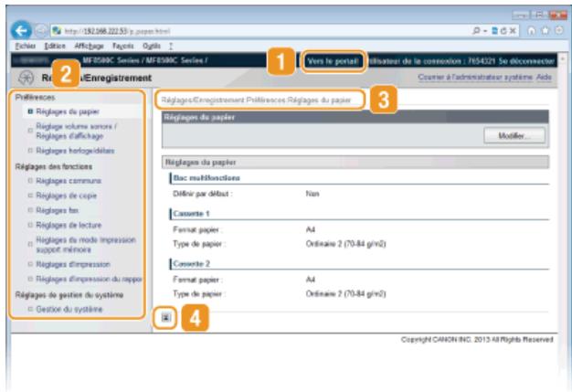The height and width of the screenshot is (392, 572).
Task: Open the Outils menu
Action: click(152, 46)
